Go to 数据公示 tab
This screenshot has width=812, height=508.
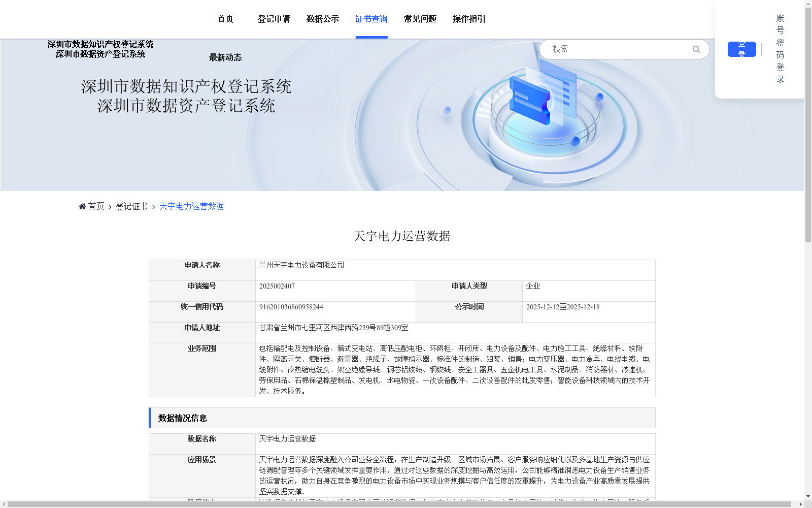pos(323,19)
